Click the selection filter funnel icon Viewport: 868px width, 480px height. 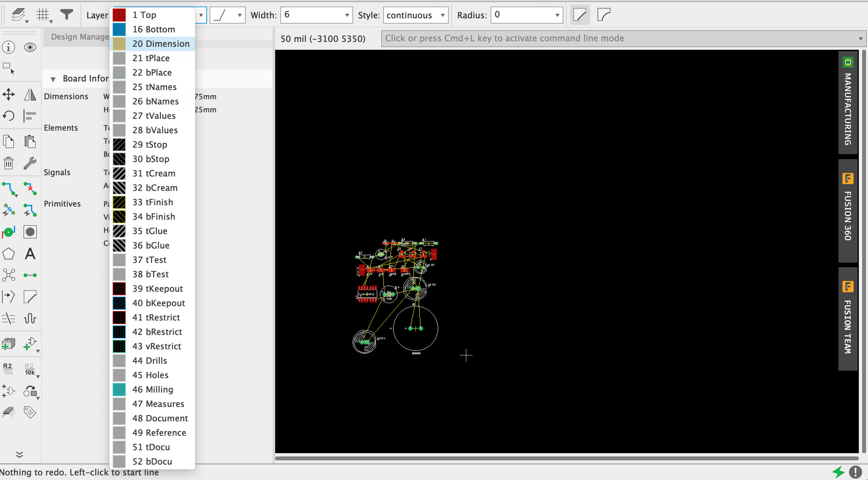(66, 14)
